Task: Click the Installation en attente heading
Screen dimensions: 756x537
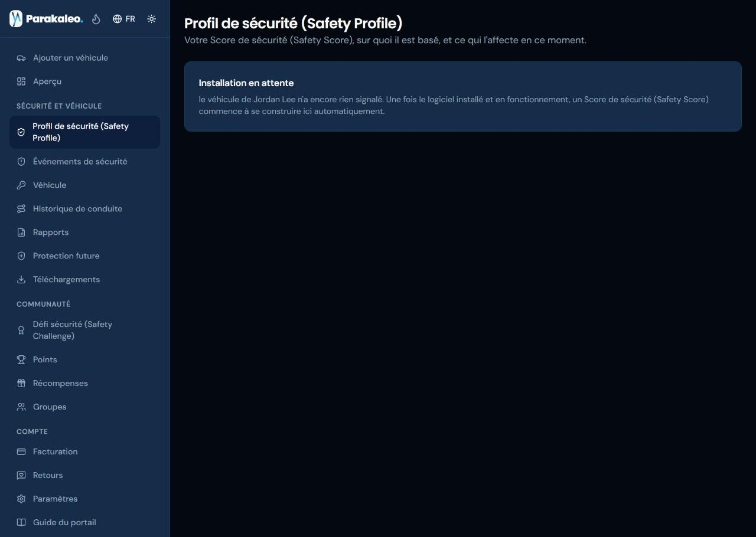Action: pyautogui.click(x=246, y=83)
